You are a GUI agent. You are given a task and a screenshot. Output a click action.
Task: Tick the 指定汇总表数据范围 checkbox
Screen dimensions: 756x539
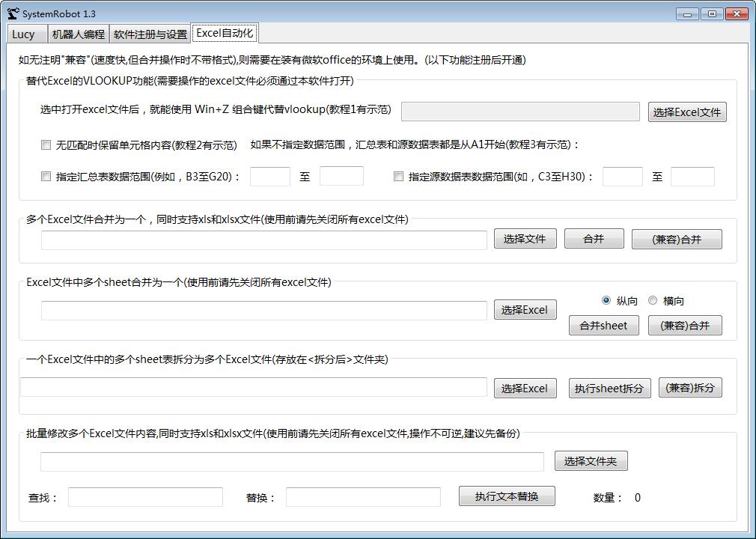46,177
